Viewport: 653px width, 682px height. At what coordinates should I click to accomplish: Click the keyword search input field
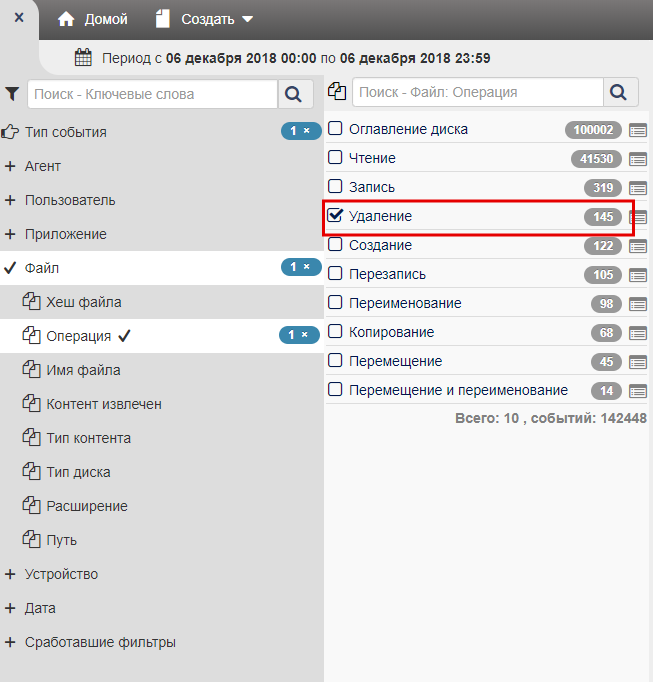tap(153, 94)
